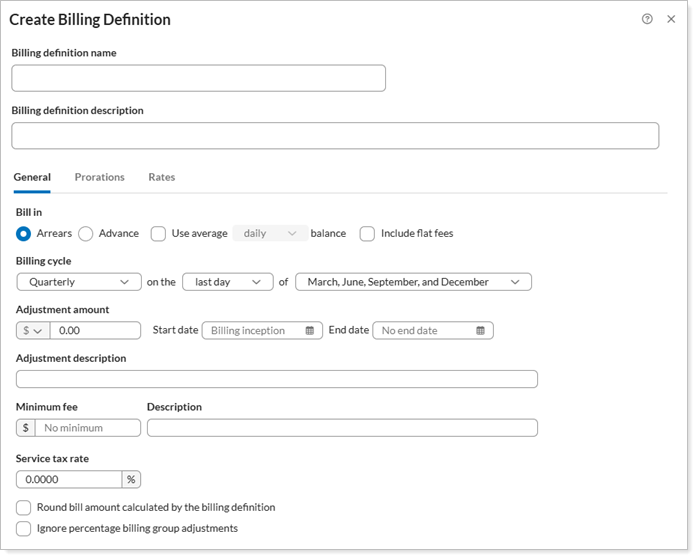This screenshot has height=559, width=697.
Task: Select the Advance radio button
Action: coord(86,234)
